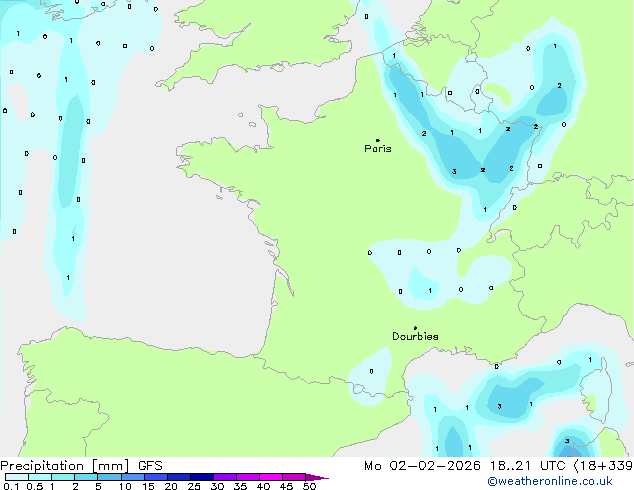This screenshot has height=490, width=634.
Task: Click the Paris city label
Action: click(x=378, y=148)
